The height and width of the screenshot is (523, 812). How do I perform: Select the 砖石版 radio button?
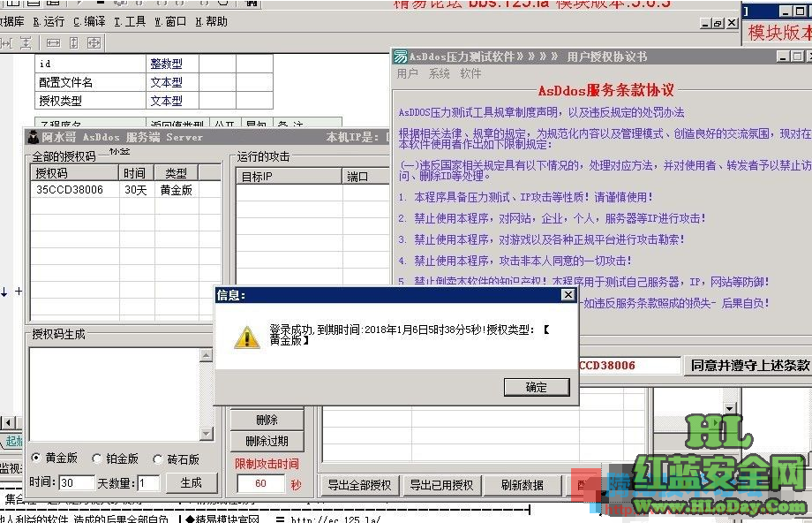158,459
